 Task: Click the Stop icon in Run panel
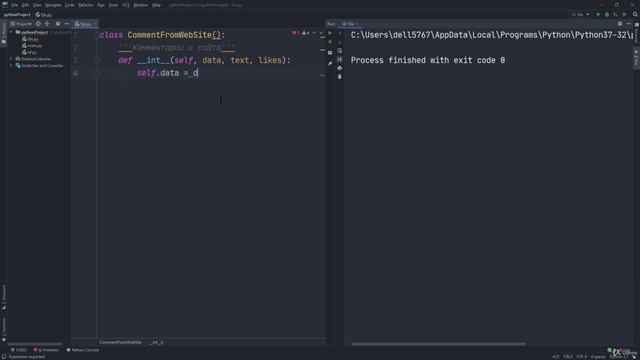pos(330,42)
